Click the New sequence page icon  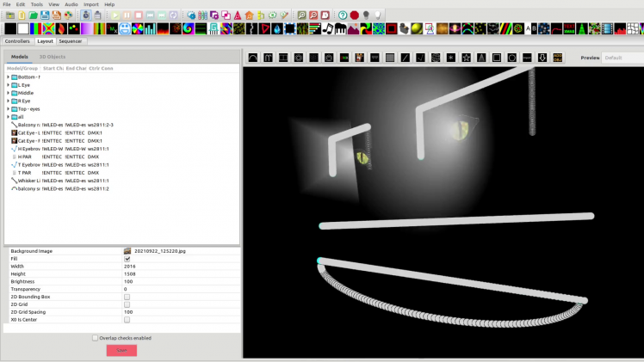(22, 15)
